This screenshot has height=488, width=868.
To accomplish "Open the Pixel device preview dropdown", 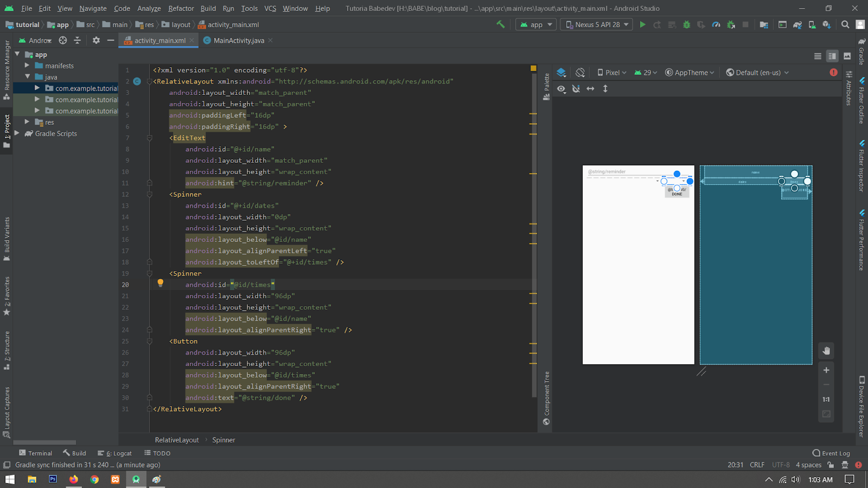I will (x=612, y=73).
